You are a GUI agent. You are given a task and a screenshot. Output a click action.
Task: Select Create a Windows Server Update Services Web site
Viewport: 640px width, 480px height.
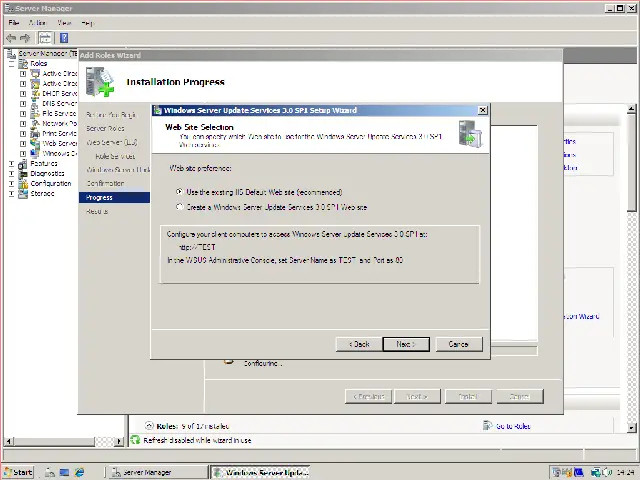[x=179, y=207]
